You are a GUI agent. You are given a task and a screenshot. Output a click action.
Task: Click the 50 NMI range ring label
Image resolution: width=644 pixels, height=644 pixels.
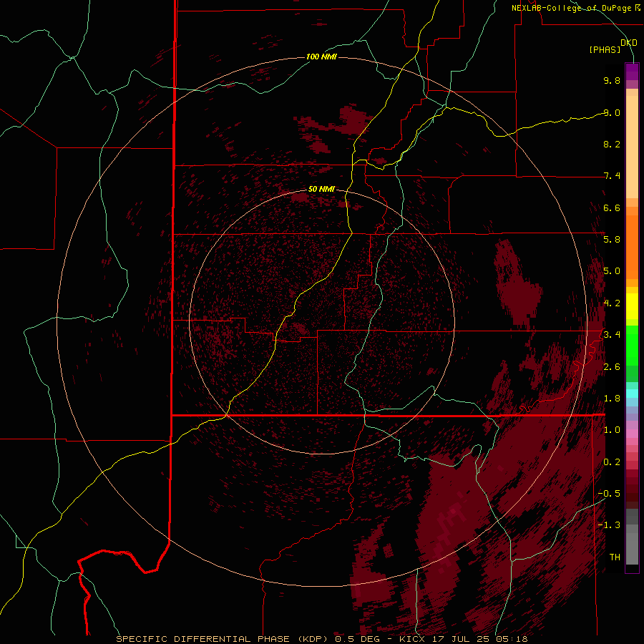pyautogui.click(x=321, y=189)
